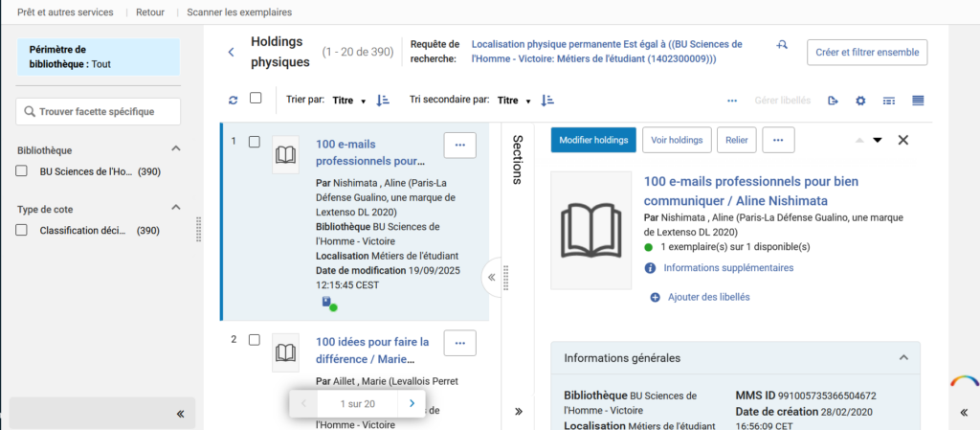The height and width of the screenshot is (430, 980).
Task: Click the Trouver facette spécifique field
Action: (x=99, y=112)
